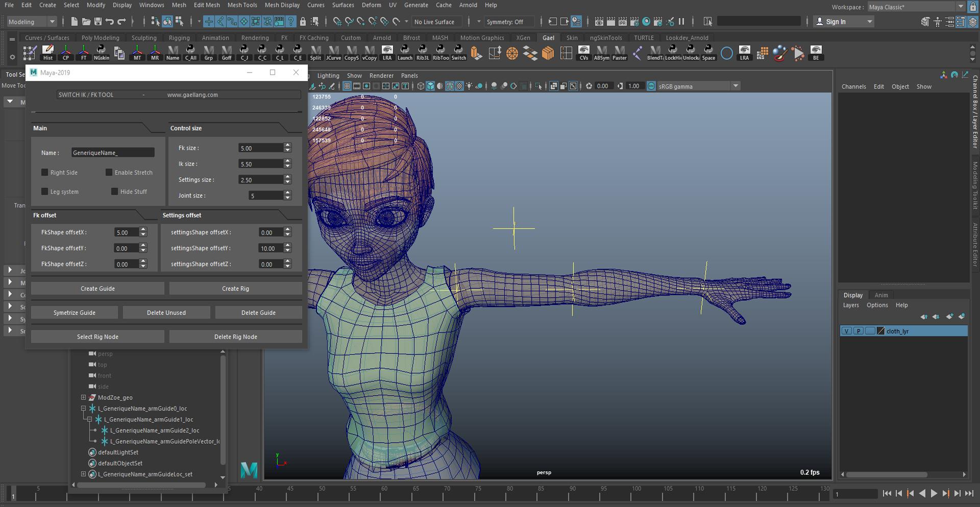Enable the Right Side checkbox
980x507 pixels.
pyautogui.click(x=45, y=173)
